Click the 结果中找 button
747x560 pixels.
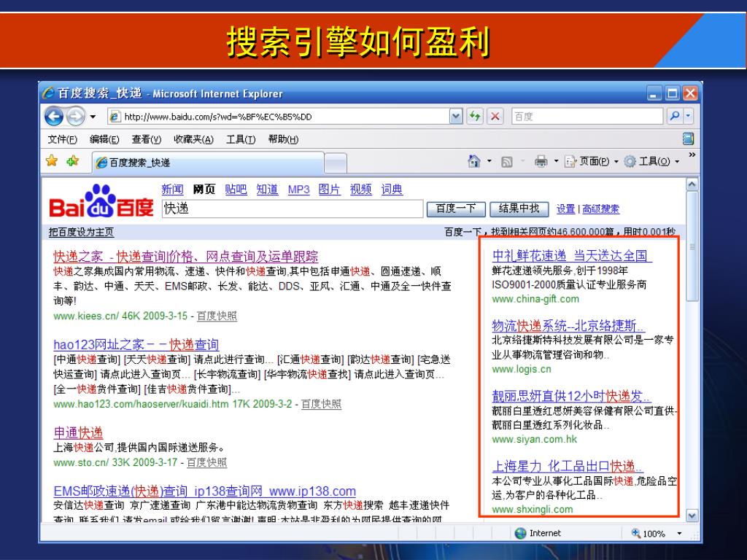tap(519, 209)
